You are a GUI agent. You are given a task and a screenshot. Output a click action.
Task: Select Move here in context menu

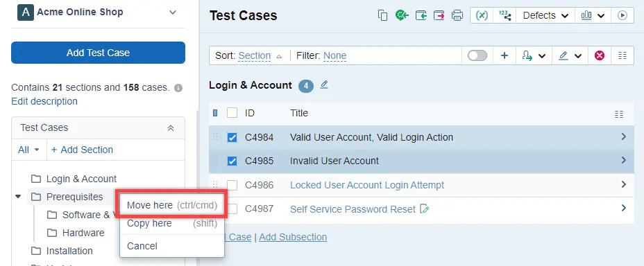click(172, 205)
